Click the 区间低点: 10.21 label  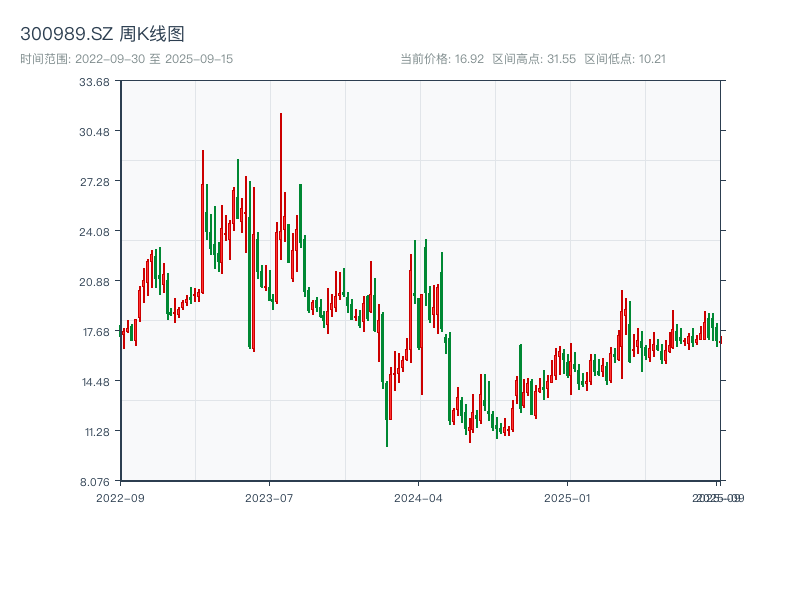click(625, 59)
